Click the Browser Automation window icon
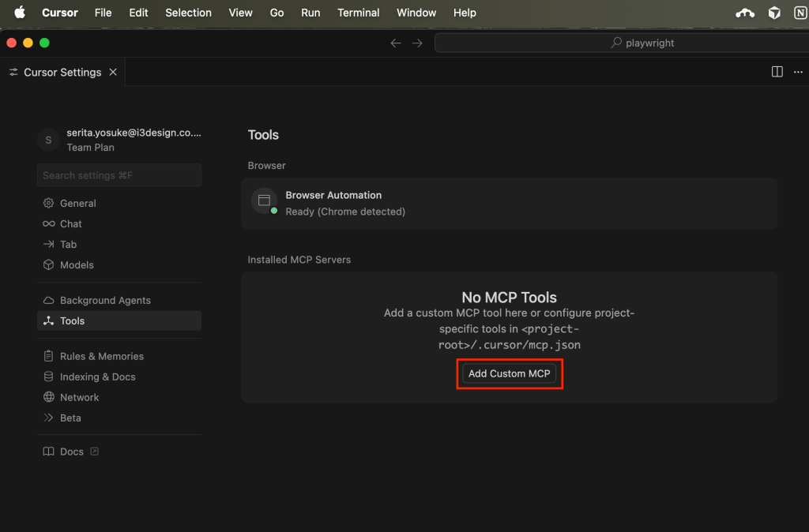The height and width of the screenshot is (532, 809). 264,200
